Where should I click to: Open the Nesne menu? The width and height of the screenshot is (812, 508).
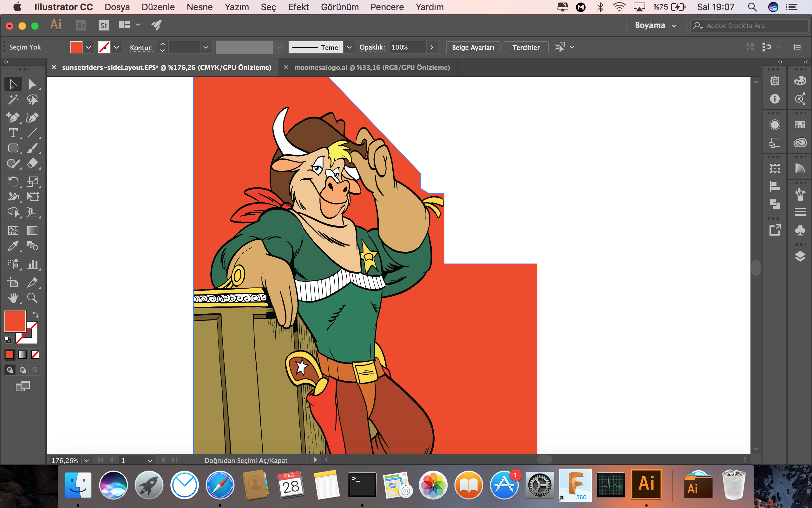point(200,7)
